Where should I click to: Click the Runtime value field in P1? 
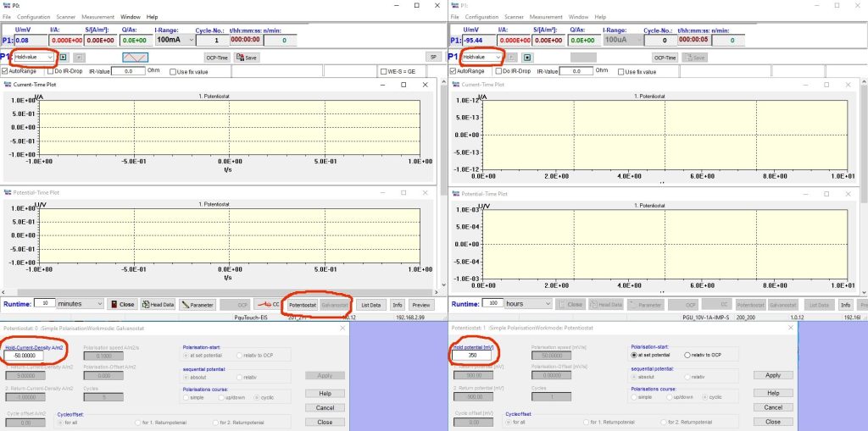pos(492,303)
